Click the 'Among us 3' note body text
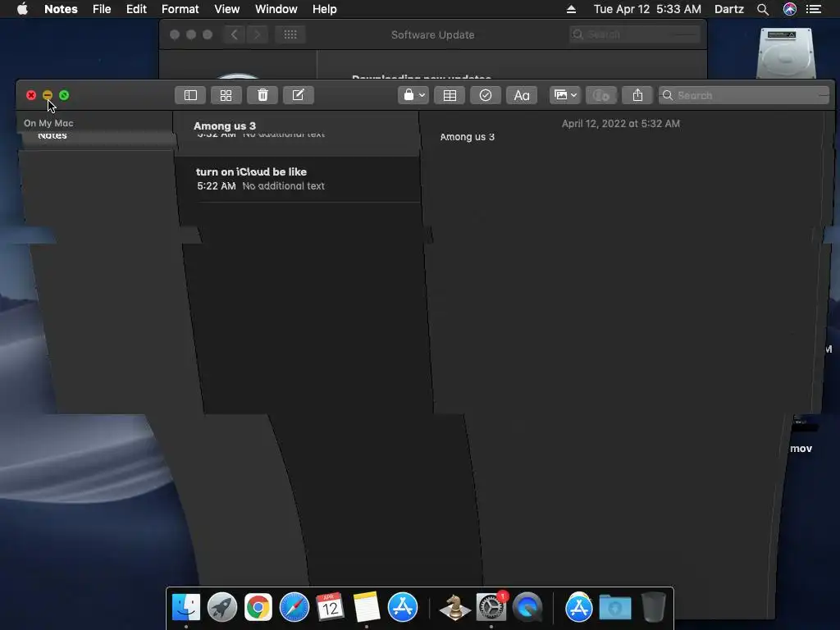 467,137
